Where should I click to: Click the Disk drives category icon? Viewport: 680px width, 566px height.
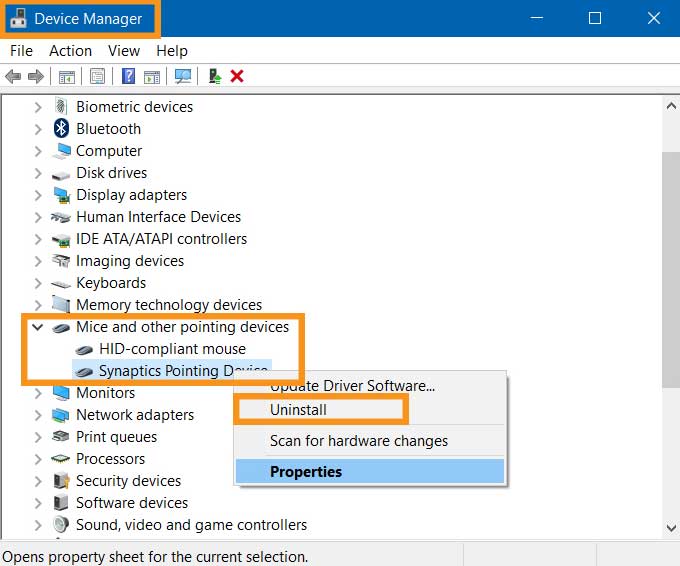tap(61, 175)
